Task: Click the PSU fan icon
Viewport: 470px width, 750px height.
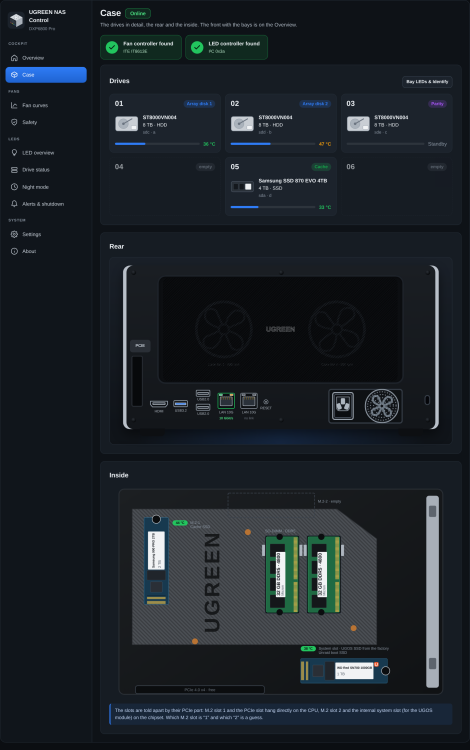Action: pyautogui.click(x=382, y=406)
